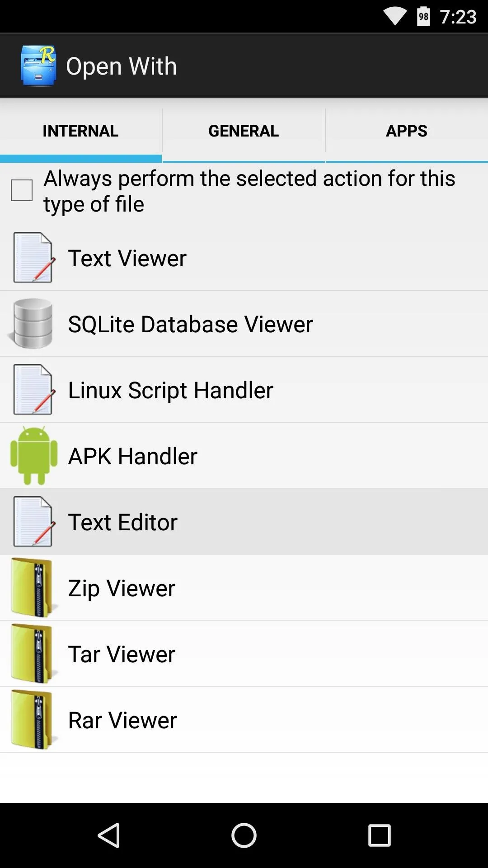Choose SQLite Database Viewer label
Screen dimensions: 488x868
pyautogui.click(x=190, y=324)
